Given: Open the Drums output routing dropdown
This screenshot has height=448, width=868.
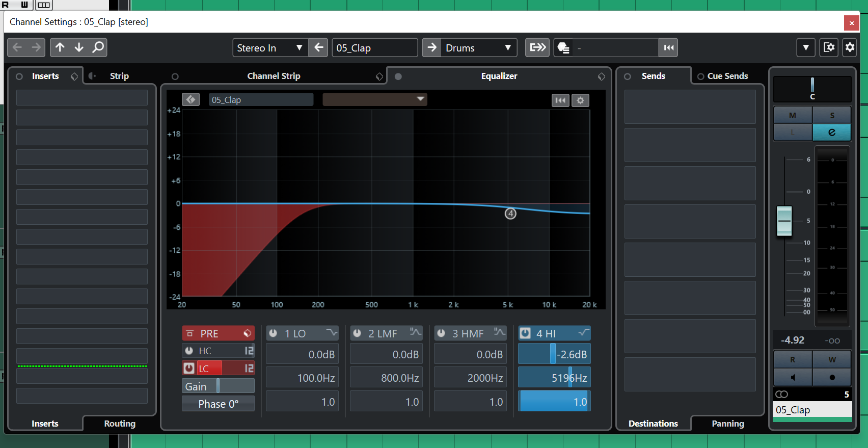Looking at the screenshot, I should [479, 47].
